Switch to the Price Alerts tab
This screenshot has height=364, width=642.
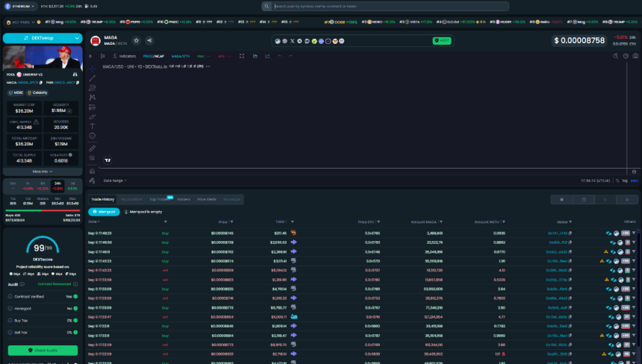pos(207,200)
